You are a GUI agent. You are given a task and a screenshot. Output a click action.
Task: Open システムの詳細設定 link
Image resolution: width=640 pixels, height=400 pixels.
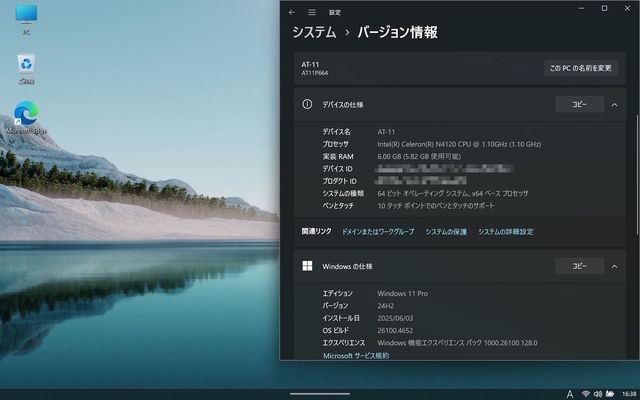[506, 232]
